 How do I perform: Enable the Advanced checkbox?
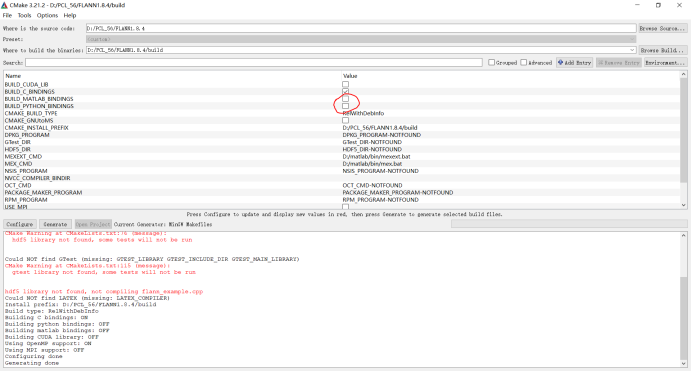[x=523, y=63]
